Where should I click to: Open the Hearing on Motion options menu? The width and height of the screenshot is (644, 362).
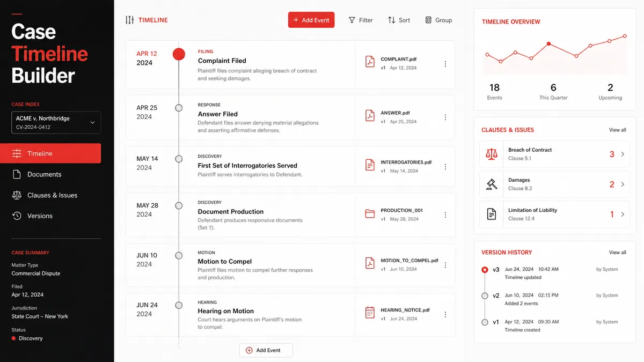tap(445, 315)
